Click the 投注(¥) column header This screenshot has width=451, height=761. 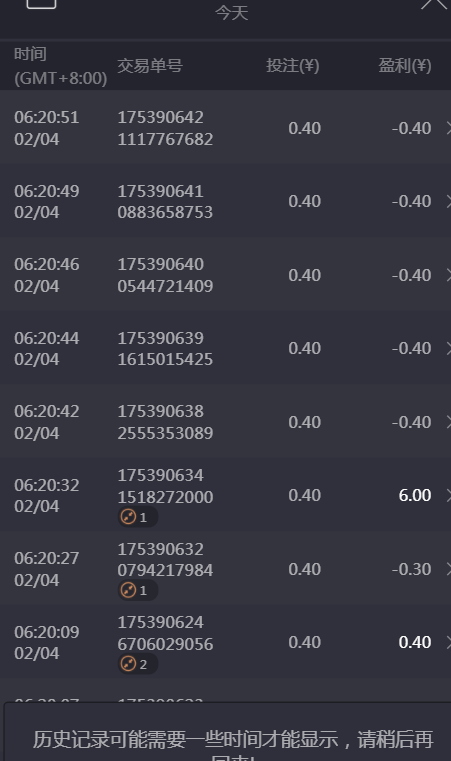point(293,66)
